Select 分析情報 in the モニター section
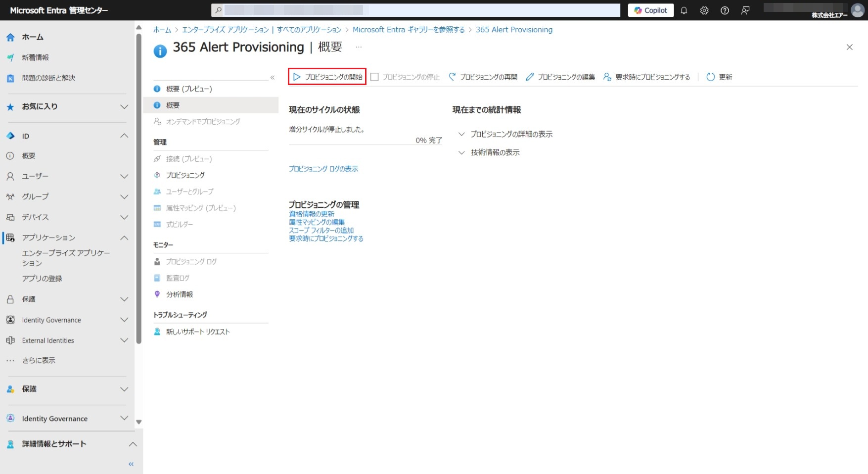Viewport: 868px width, 474px height. [x=179, y=294]
